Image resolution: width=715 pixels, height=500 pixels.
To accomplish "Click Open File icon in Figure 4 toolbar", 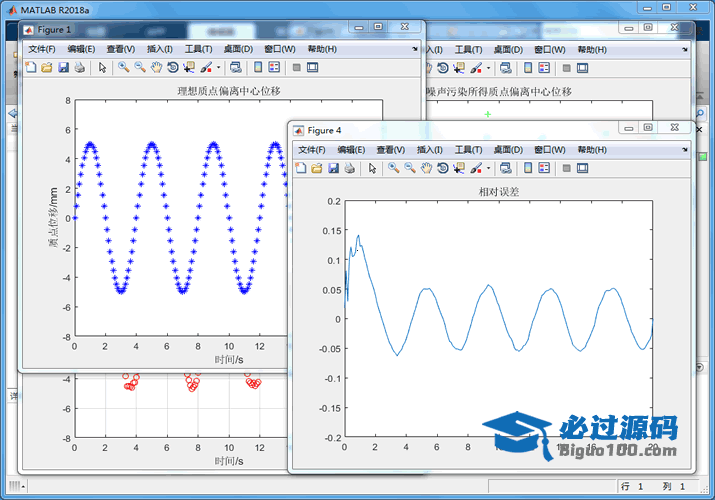I will pos(316,168).
